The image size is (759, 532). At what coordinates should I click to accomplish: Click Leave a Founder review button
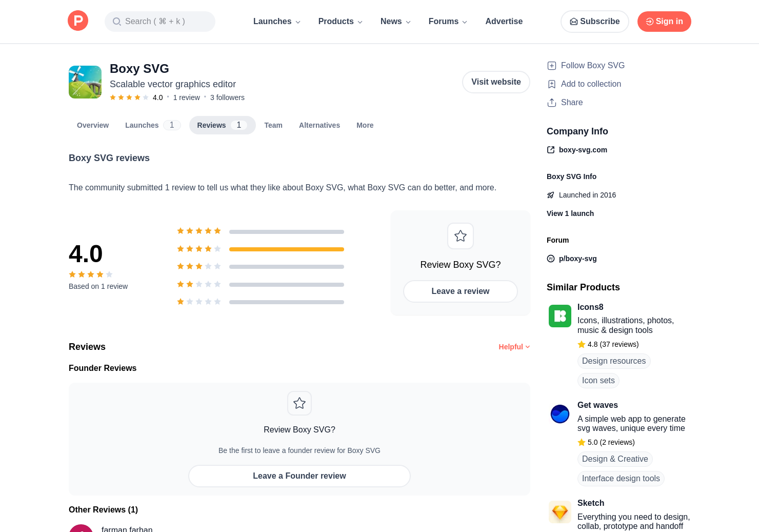[x=299, y=476]
